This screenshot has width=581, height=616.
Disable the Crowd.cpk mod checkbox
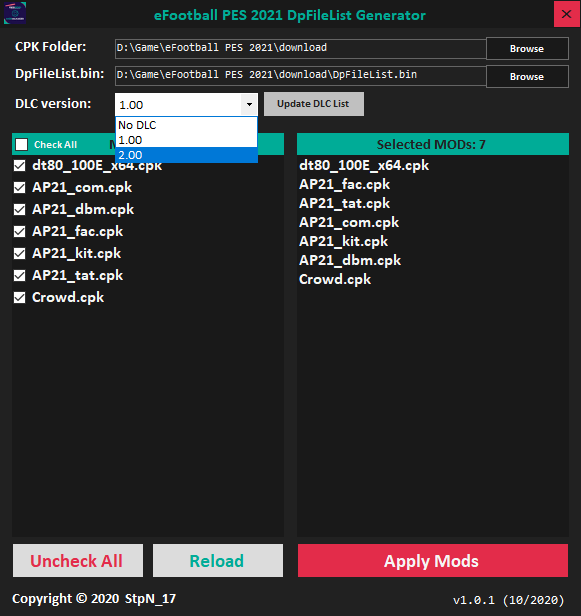(20, 297)
